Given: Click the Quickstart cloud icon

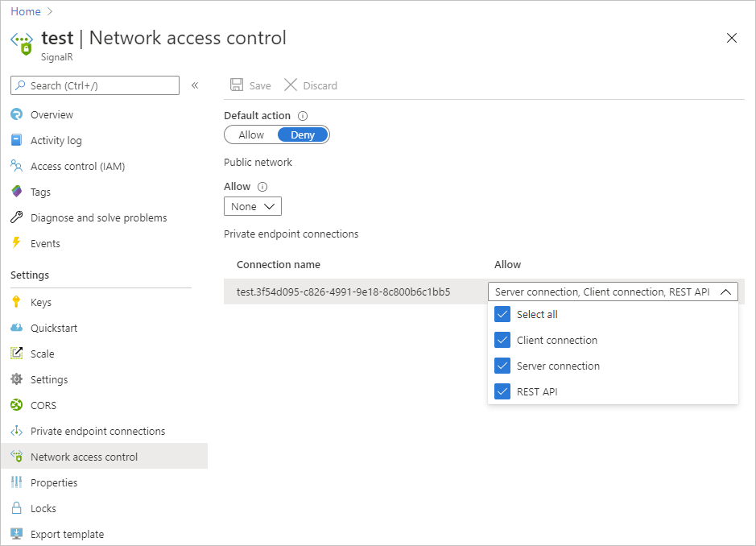Looking at the screenshot, I should pos(16,328).
